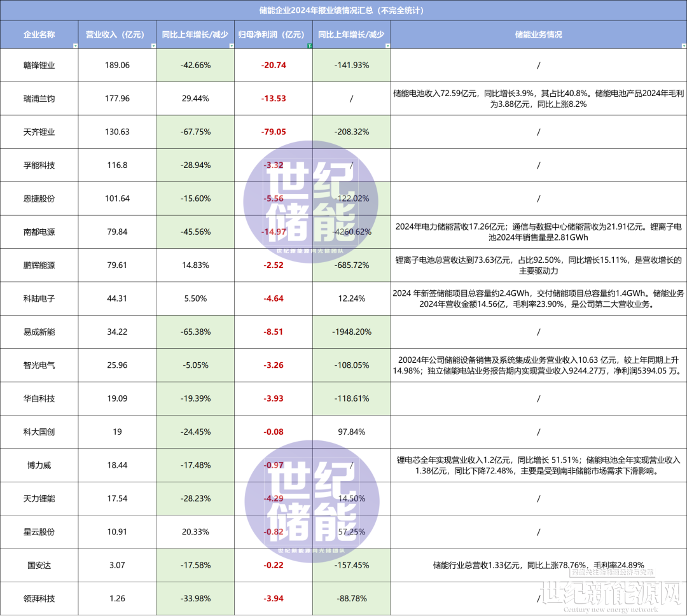The height and width of the screenshot is (616, 687).
Task: Select company cell 赣锋锂业
Action: 39,66
